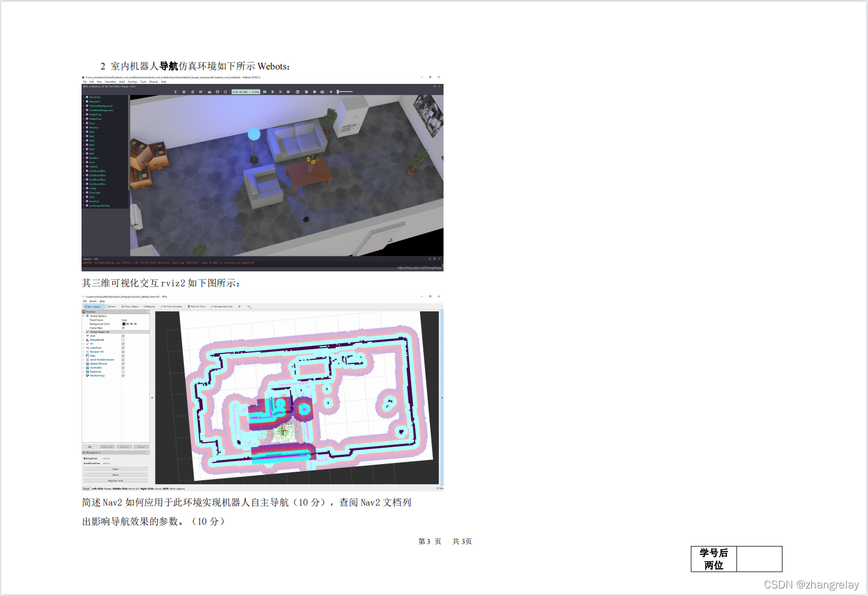Select the RViz Measure tool
Image resolution: width=868 pixels, height=596 pixels.
coord(149,307)
